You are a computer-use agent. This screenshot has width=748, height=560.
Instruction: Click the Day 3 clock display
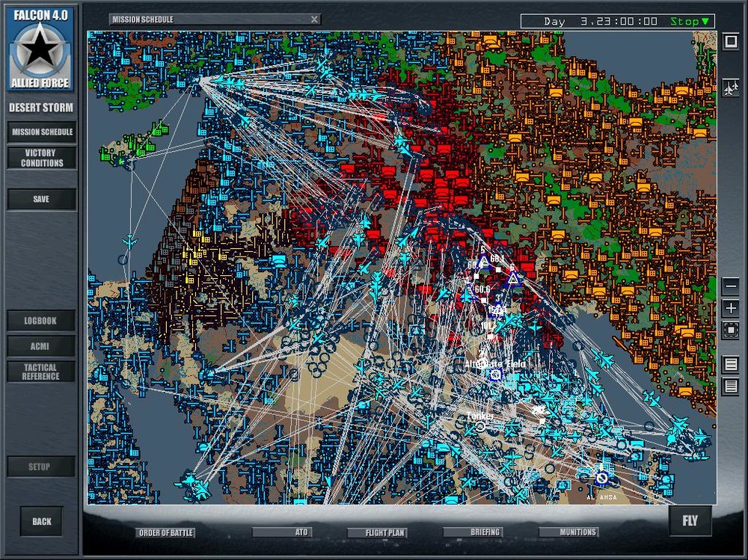(601, 21)
